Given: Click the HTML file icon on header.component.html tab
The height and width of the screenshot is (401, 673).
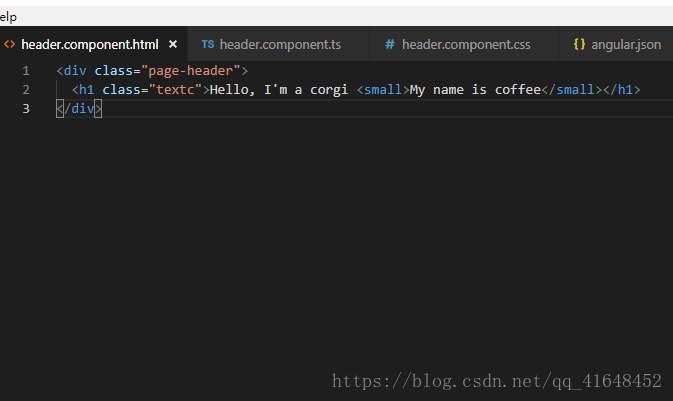Looking at the screenshot, I should [x=9, y=44].
